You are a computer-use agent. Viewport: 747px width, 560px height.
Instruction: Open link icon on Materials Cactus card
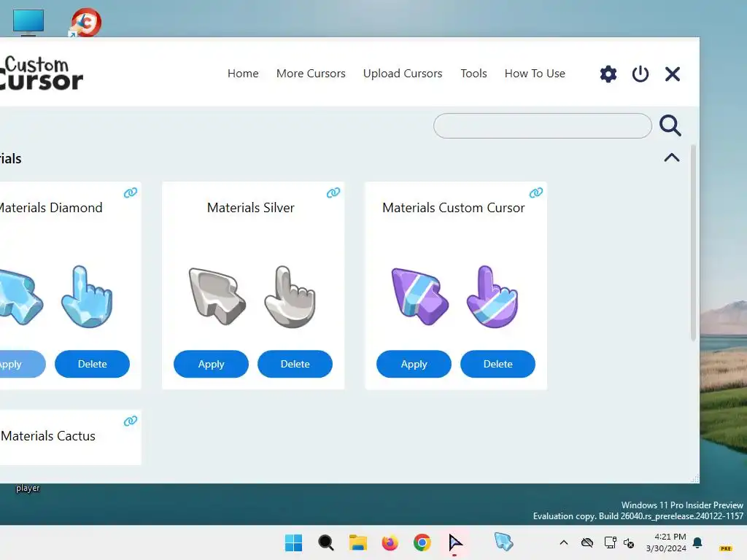click(x=131, y=421)
